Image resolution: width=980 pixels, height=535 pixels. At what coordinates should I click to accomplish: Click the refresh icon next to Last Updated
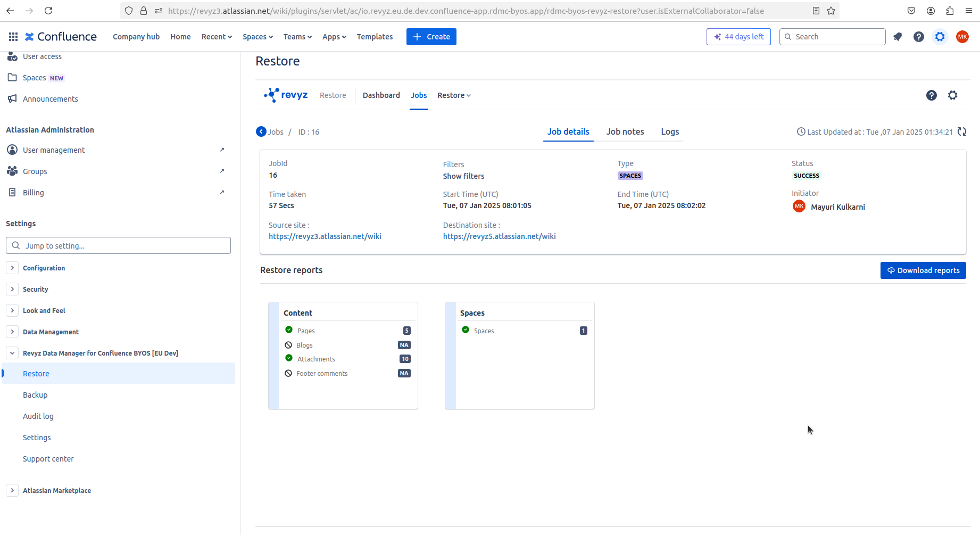click(x=962, y=131)
